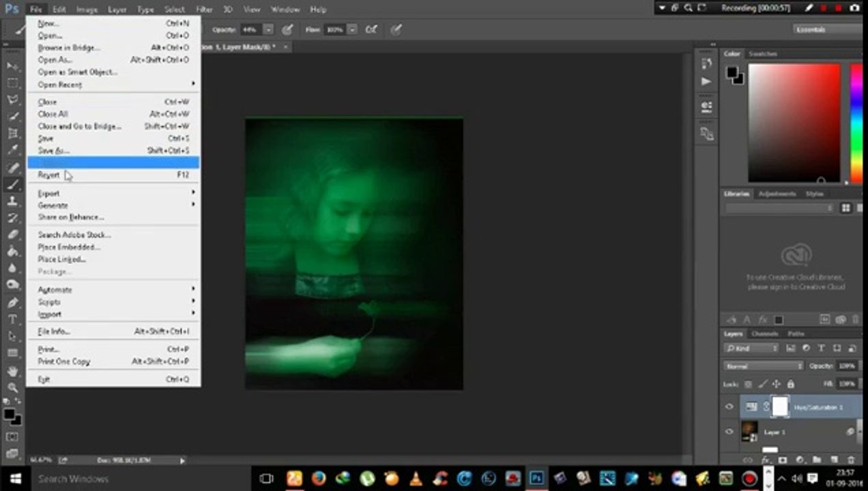Click the Windows Start button
This screenshot has width=868, height=491.
click(x=14, y=479)
